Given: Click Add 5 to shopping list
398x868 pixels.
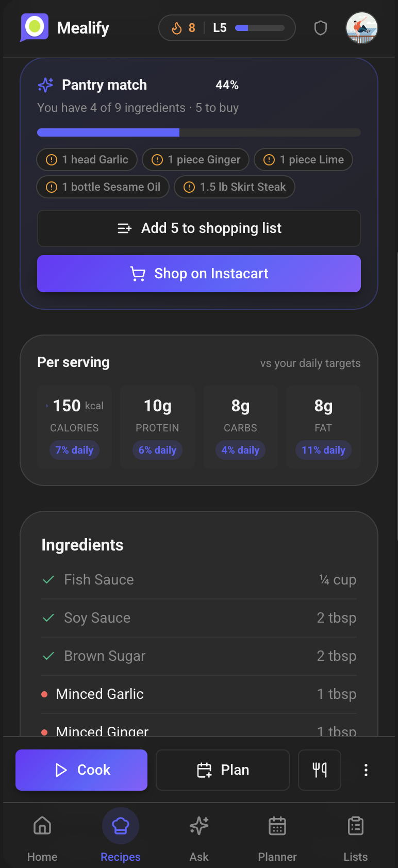Looking at the screenshot, I should [x=199, y=228].
